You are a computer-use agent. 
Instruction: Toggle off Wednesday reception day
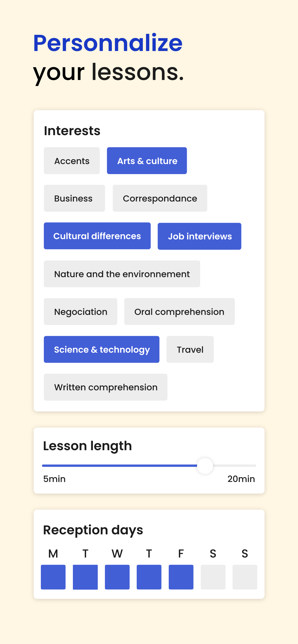pos(117,577)
